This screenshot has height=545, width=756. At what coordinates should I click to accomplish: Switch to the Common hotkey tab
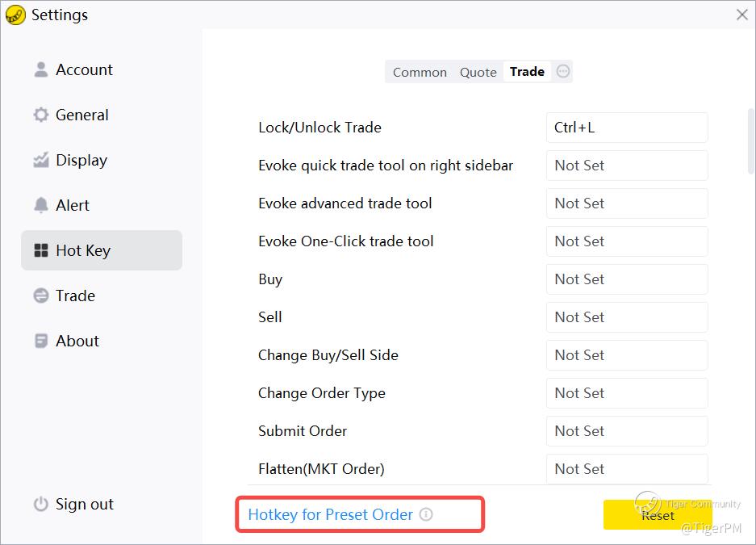point(420,72)
